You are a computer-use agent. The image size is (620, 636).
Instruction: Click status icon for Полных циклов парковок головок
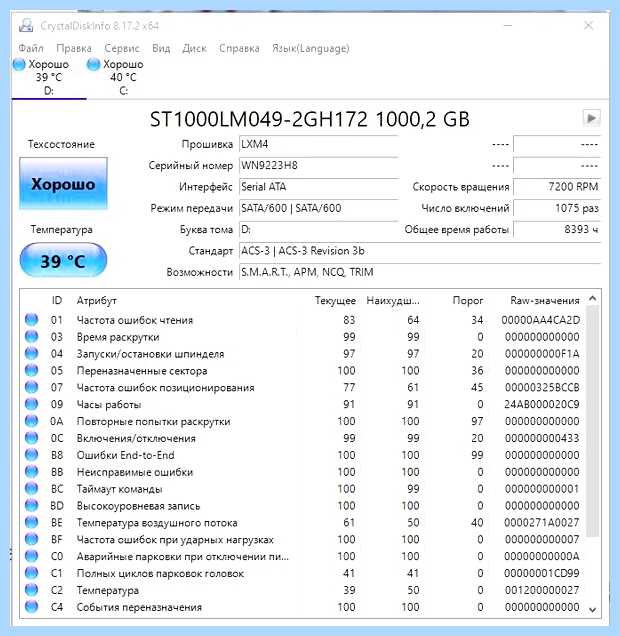click(31, 573)
